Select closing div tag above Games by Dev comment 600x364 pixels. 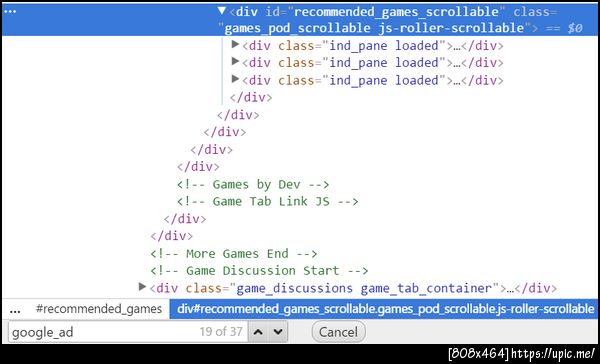[198, 166]
